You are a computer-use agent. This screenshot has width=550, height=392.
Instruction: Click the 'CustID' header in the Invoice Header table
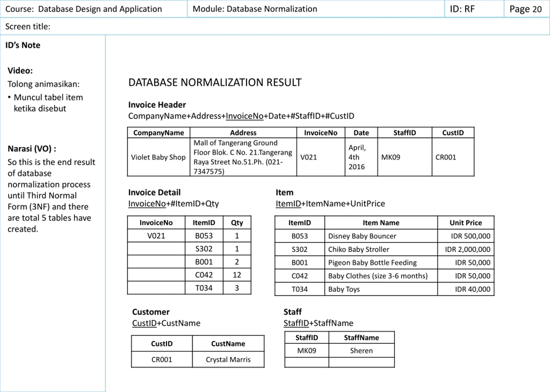453,133
